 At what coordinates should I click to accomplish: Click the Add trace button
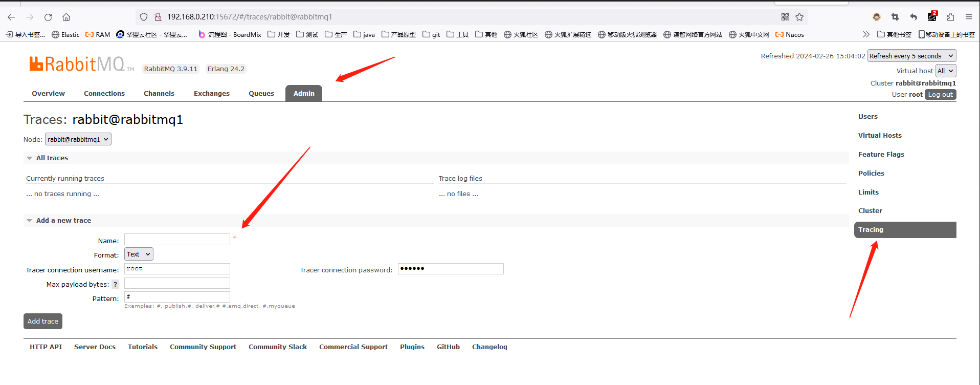pyautogui.click(x=43, y=322)
